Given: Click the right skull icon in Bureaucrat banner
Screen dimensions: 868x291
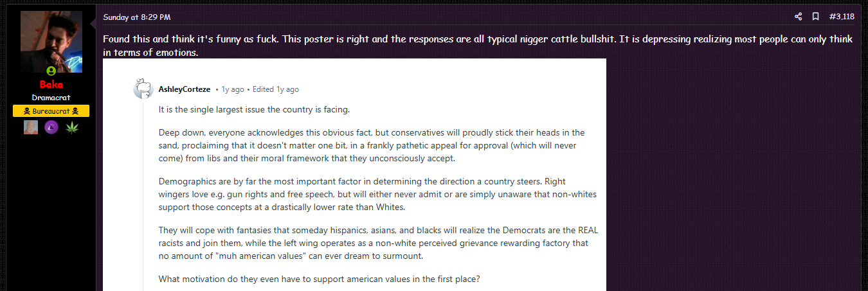Looking at the screenshot, I should (75, 111).
